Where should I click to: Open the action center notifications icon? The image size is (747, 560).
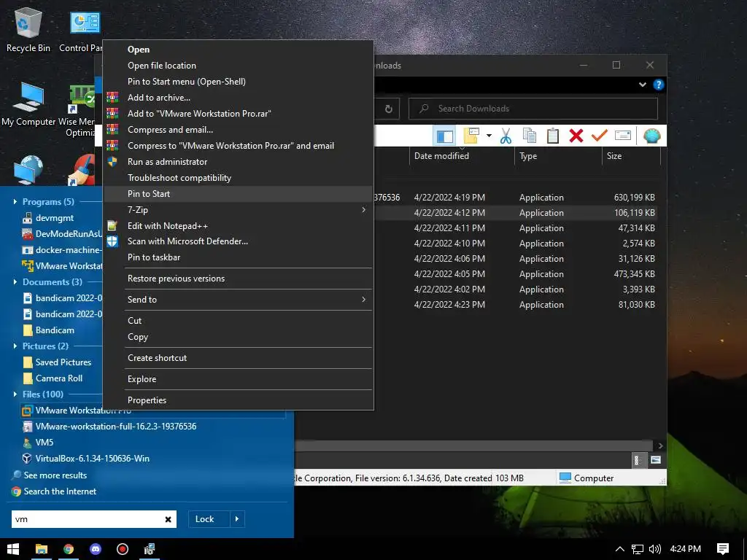click(723, 549)
